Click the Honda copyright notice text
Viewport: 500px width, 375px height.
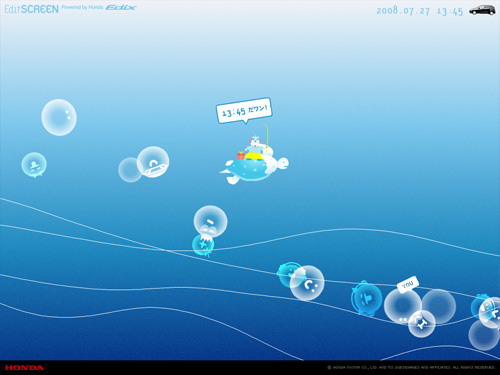click(411, 367)
